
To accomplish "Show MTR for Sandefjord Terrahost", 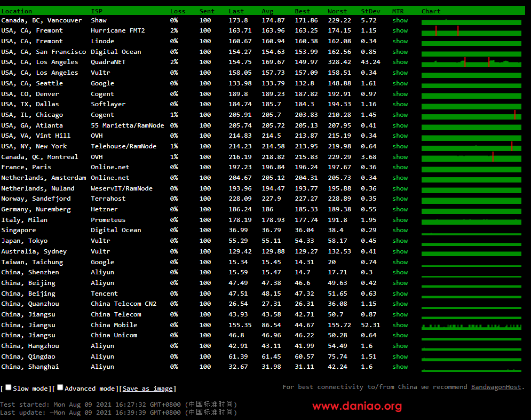I will point(400,199).
